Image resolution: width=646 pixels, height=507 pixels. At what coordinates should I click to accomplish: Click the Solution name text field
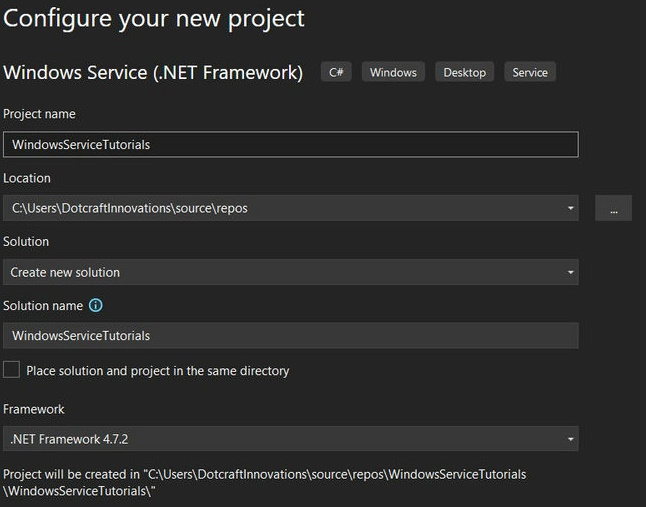[290, 335]
